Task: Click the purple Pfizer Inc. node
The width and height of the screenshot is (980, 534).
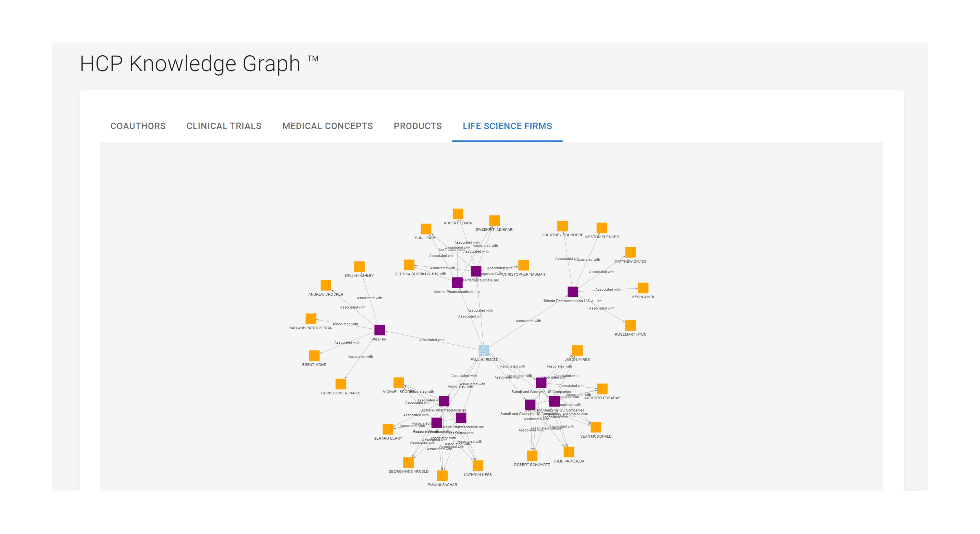Action: pyautogui.click(x=379, y=330)
